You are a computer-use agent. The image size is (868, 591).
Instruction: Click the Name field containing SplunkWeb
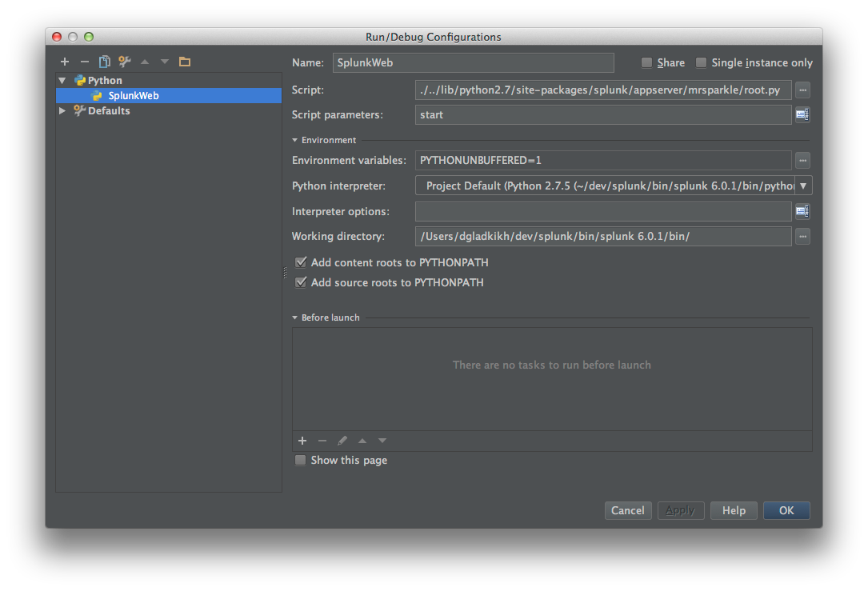click(474, 62)
